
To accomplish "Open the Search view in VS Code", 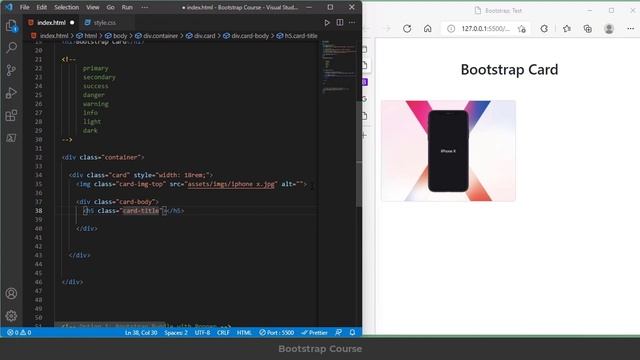I will tap(11, 48).
